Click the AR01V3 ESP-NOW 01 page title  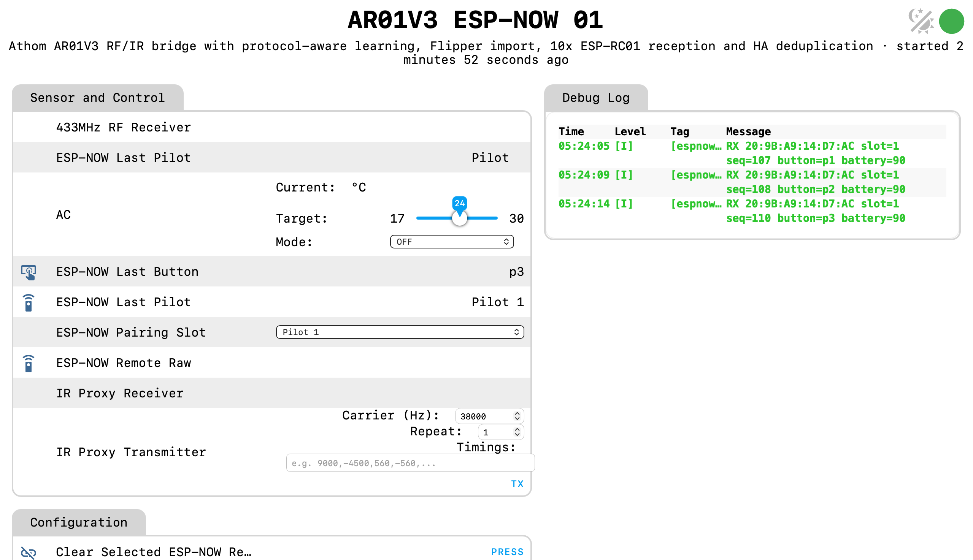point(475,20)
